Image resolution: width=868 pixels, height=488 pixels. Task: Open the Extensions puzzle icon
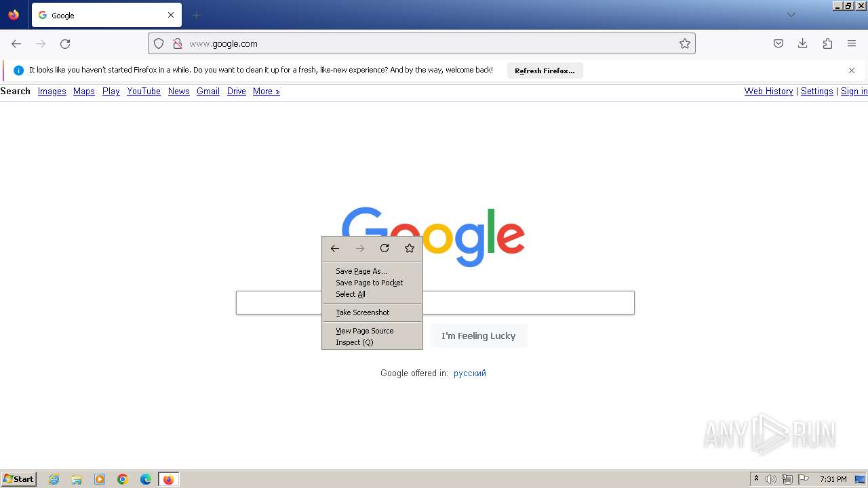[x=827, y=43]
